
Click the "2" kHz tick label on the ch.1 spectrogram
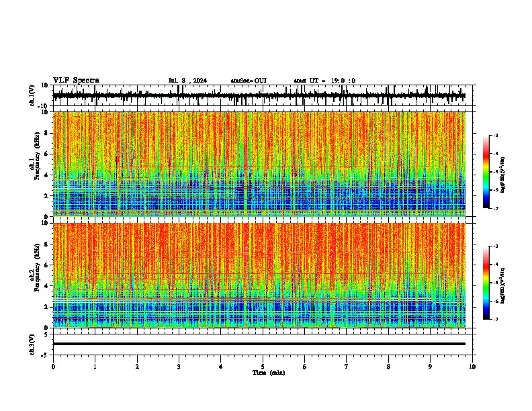[x=46, y=196]
